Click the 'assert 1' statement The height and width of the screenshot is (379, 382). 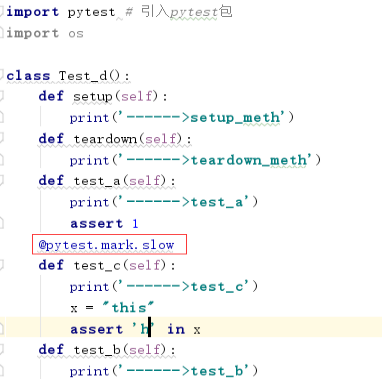(x=104, y=224)
